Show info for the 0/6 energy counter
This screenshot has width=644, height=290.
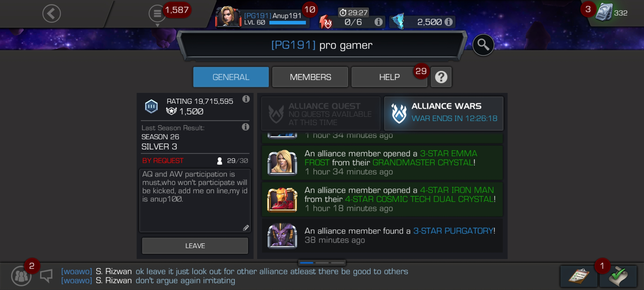[x=378, y=22]
